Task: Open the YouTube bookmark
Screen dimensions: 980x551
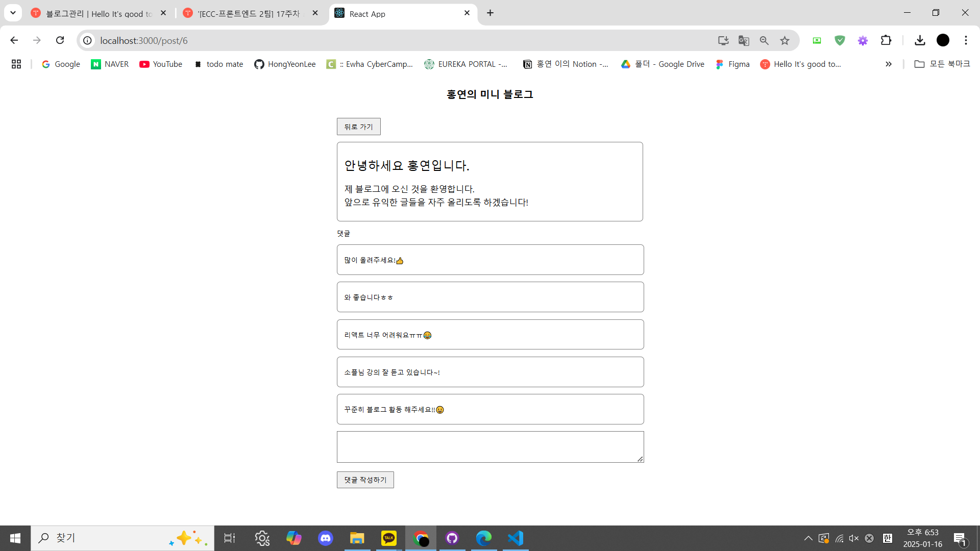Action: (x=161, y=64)
